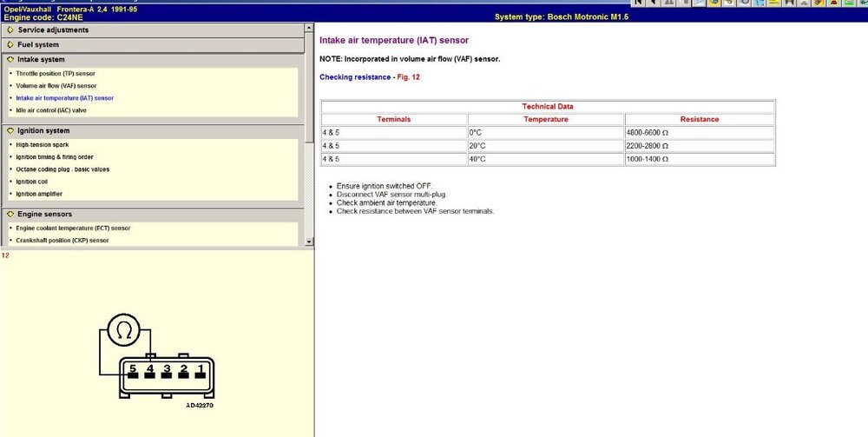
Task: Click the System type Bosch Motronic M1.5 label
Action: click(562, 17)
